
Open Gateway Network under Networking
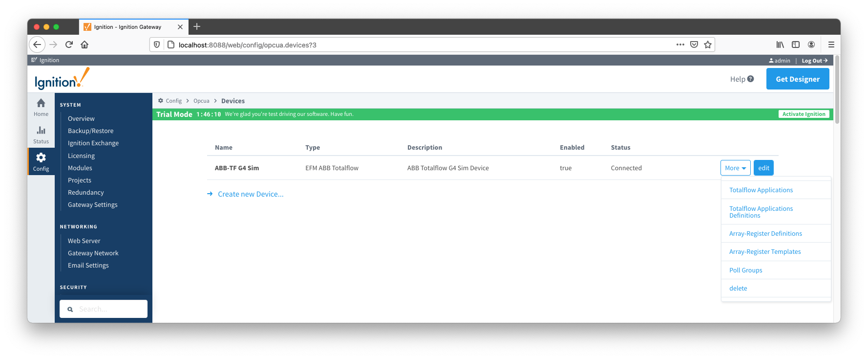click(93, 253)
